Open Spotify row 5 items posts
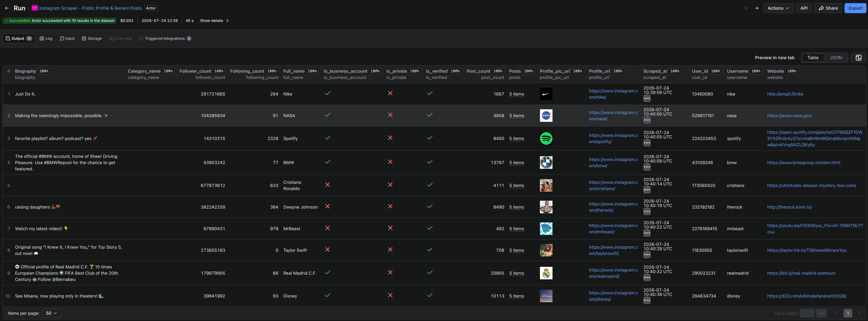Viewport: 868px width, 321px height. click(x=517, y=138)
